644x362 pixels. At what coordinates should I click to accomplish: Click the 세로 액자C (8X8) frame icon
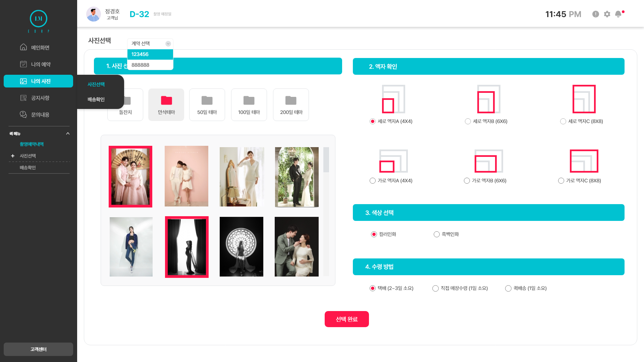pos(584,99)
